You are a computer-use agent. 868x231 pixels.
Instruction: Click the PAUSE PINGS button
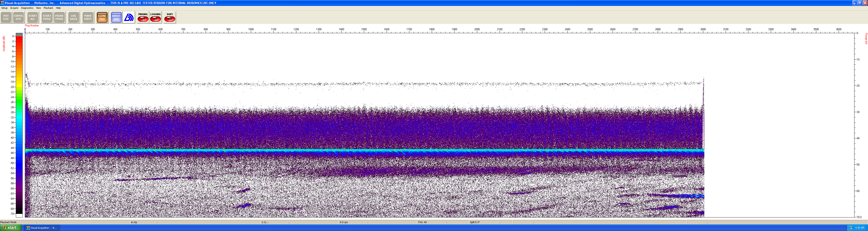point(59,18)
